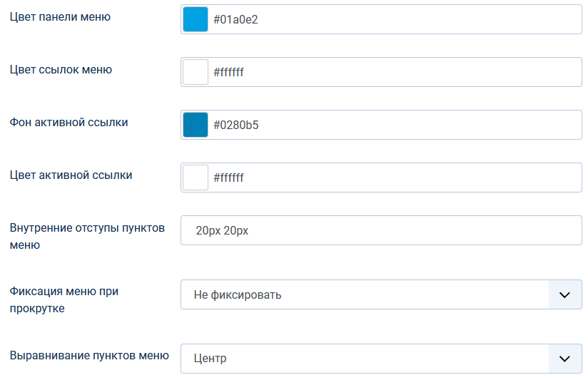Screen dimensions: 588x380
Task: Open the 'Не фиксировать' dropdown
Action: pyautogui.click(x=364, y=294)
